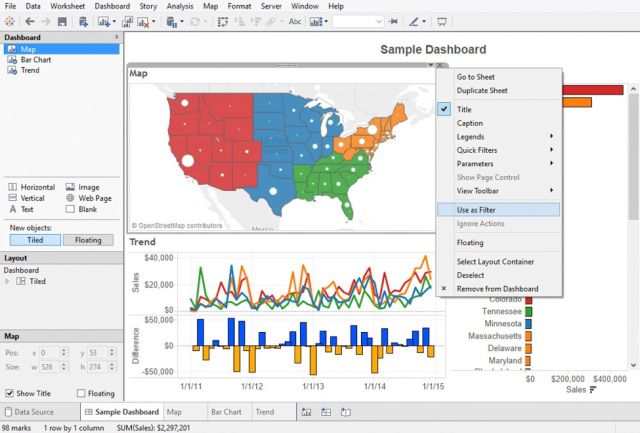Click the Back arrow in the toolbar
The image size is (640, 433).
29,21
